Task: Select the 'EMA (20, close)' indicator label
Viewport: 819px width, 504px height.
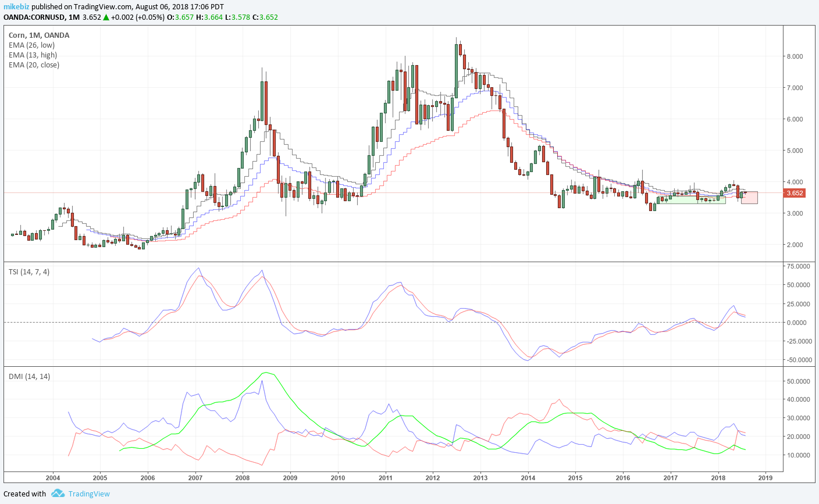Action: [34, 65]
